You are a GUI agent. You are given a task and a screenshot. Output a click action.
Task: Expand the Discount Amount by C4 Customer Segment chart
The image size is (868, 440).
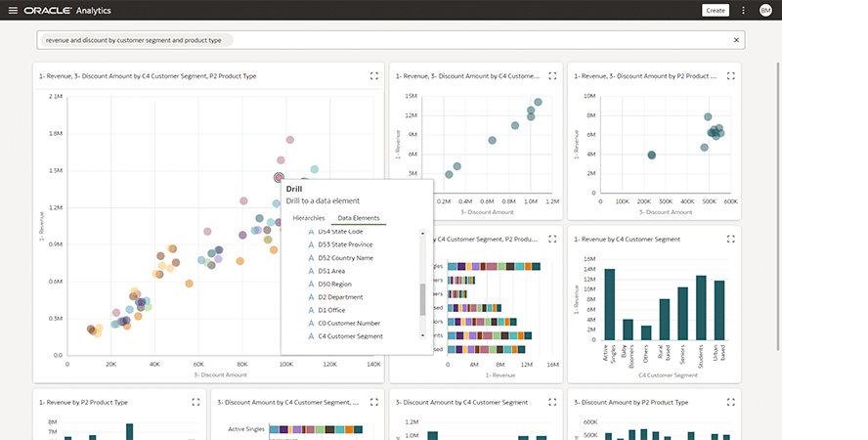[552, 402]
